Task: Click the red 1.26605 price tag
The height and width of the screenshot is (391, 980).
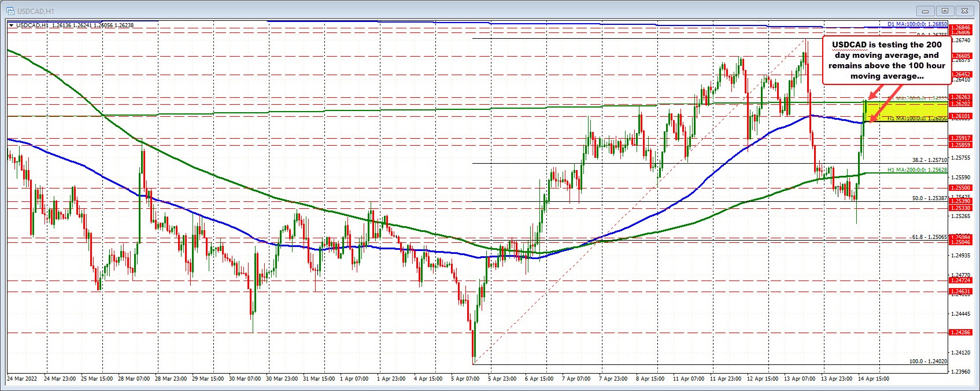Action: pos(960,56)
